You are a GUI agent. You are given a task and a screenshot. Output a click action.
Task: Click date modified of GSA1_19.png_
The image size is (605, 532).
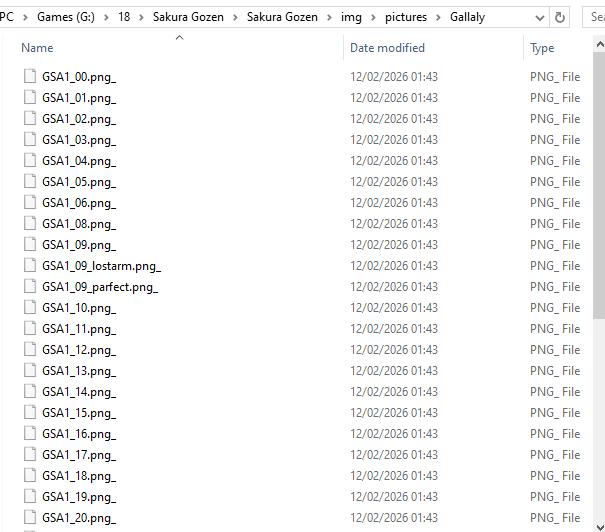394,497
